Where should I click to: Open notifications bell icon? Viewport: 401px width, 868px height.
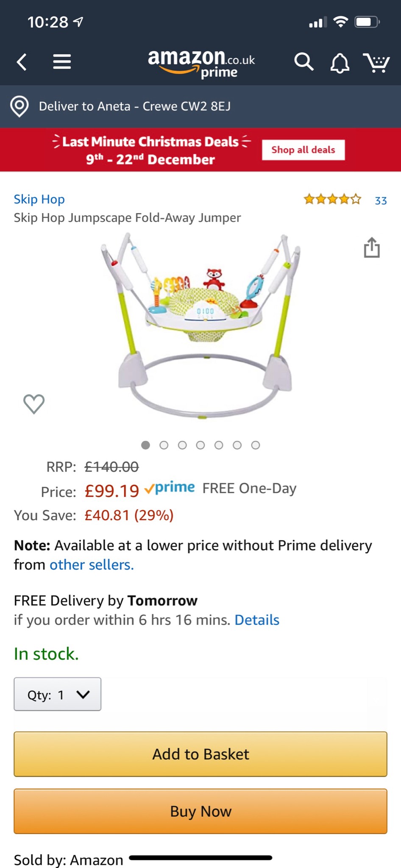(x=340, y=64)
